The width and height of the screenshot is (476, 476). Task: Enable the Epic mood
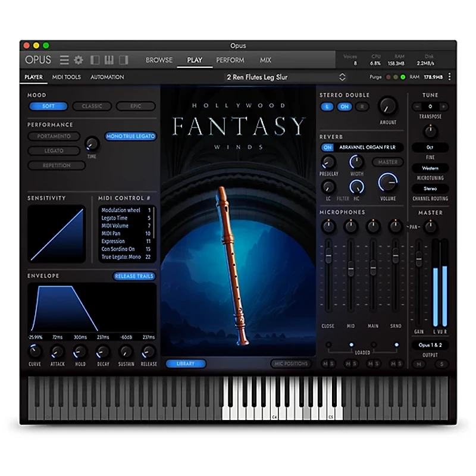pos(136,106)
